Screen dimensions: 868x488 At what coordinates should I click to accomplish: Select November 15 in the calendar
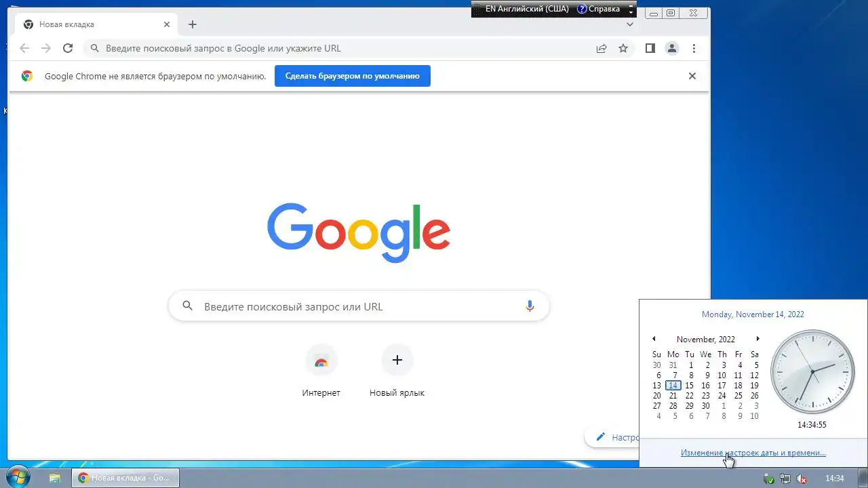pos(689,385)
